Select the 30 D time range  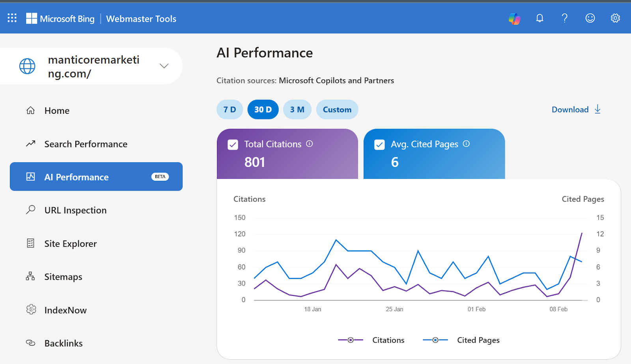[263, 110]
